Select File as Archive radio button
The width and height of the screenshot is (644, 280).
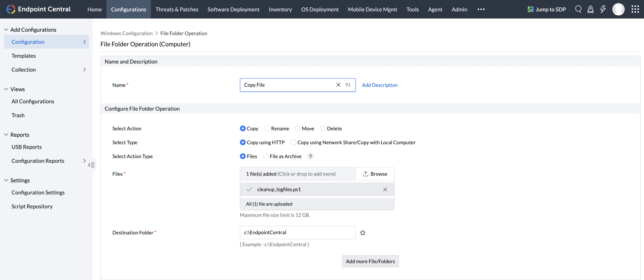click(266, 156)
